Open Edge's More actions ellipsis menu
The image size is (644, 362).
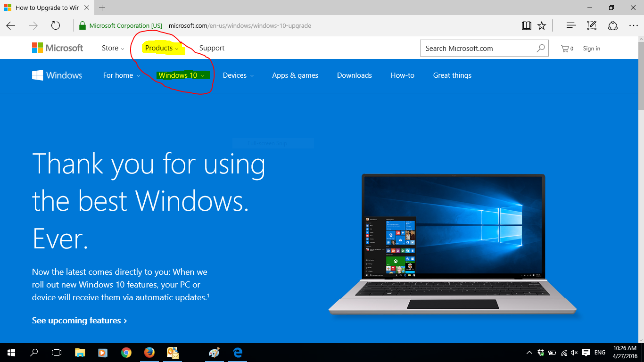(633, 25)
